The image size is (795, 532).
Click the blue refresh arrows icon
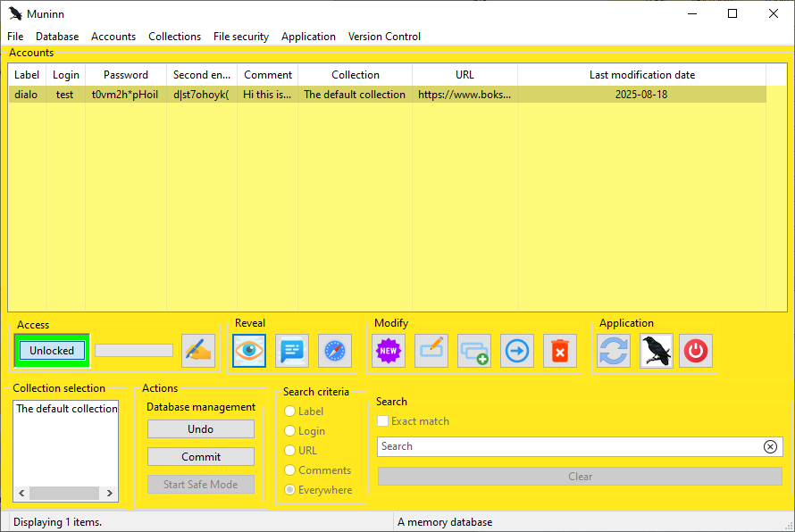(x=614, y=351)
